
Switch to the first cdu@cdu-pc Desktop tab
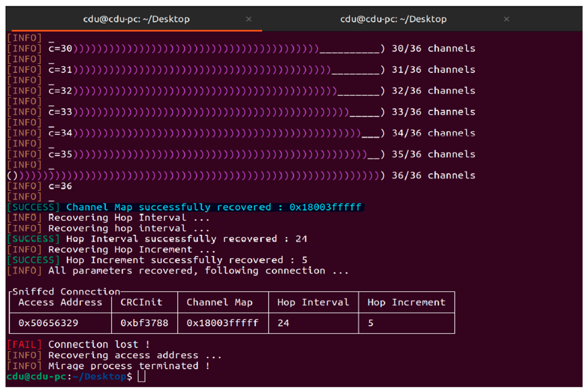[136, 19]
